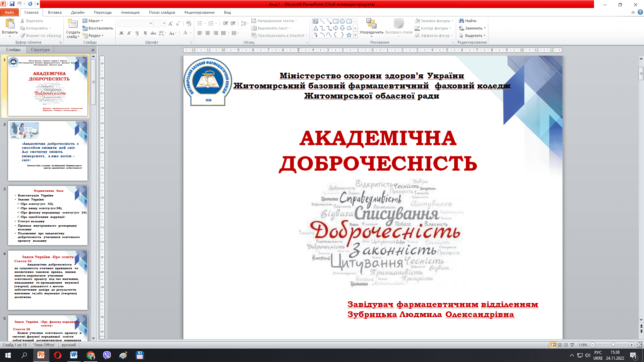Open Viber from the taskbar

[x=107, y=355]
